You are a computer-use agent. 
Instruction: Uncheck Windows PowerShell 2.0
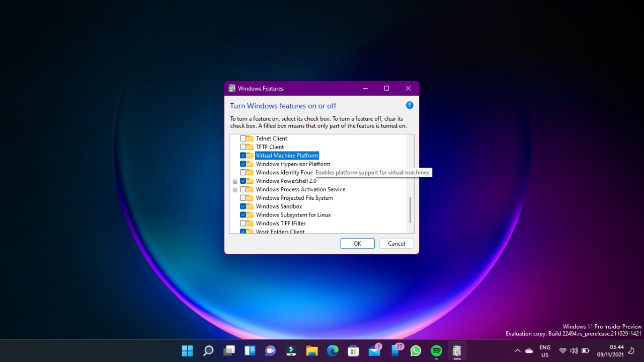tap(243, 181)
